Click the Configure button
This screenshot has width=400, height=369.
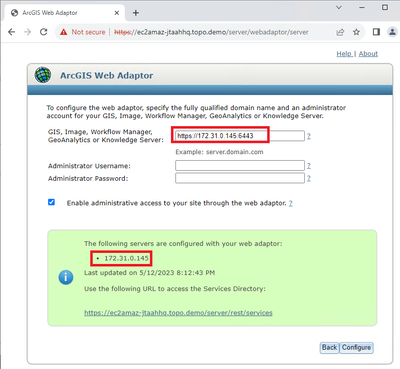[356, 348]
